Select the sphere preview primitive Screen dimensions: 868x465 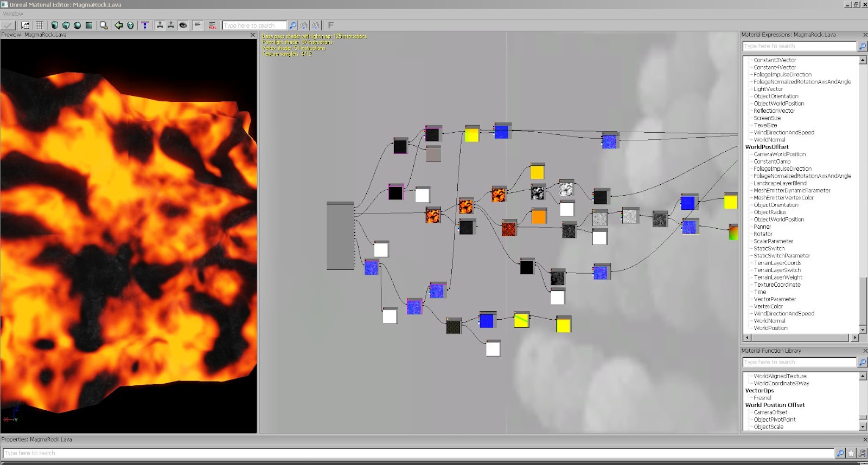click(77, 25)
